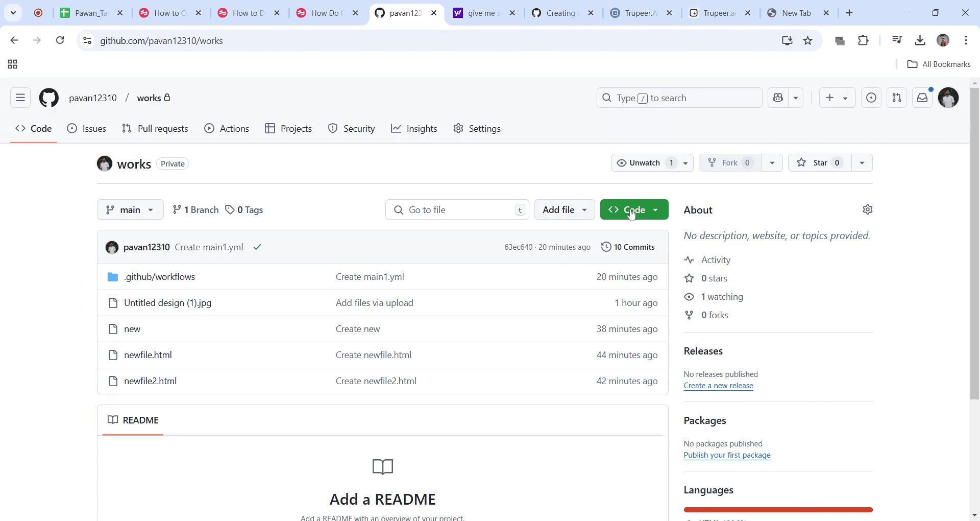Switch to the Pull requests tab
Image resolution: width=980 pixels, height=521 pixels.
pos(155,129)
